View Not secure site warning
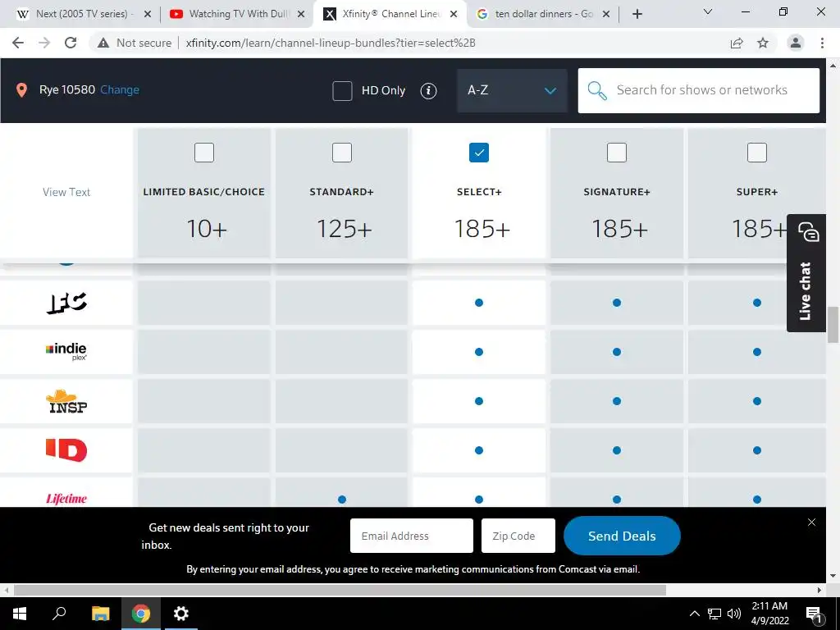Viewport: 840px width, 630px height. [x=135, y=43]
